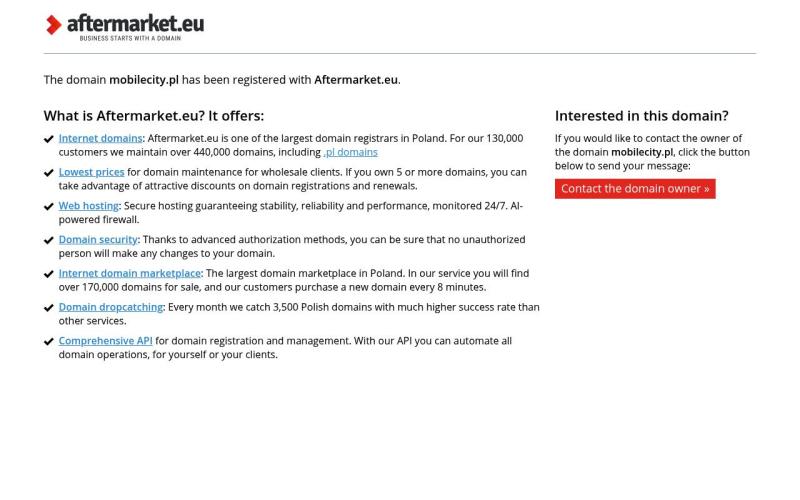Visit the Web hosting link
Screen dimensions: 800x500
pos(88,206)
